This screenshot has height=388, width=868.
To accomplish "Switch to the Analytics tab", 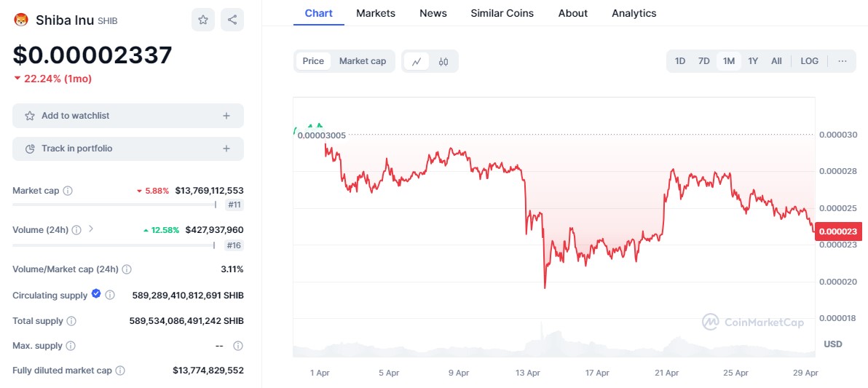I will click(x=634, y=13).
